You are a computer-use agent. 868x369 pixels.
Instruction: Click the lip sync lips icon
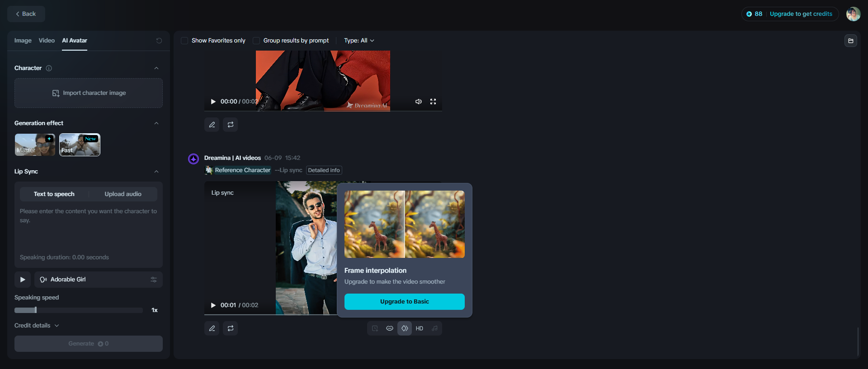(390, 328)
